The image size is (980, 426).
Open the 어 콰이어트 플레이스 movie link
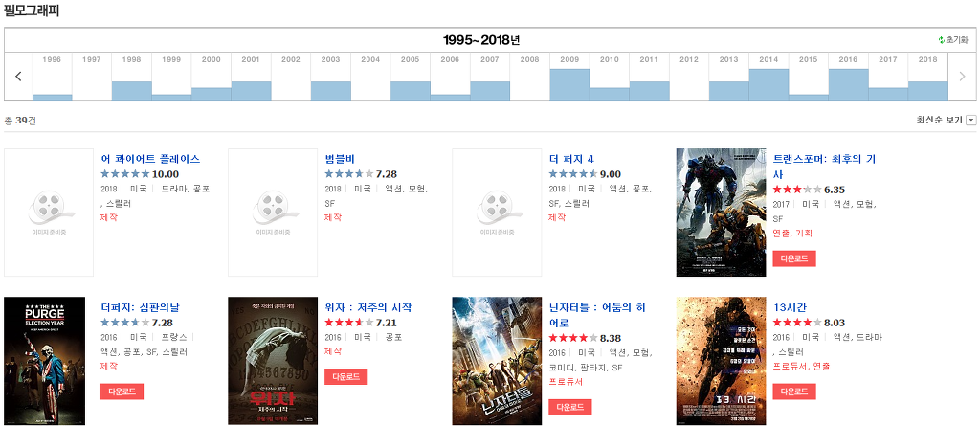click(150, 159)
